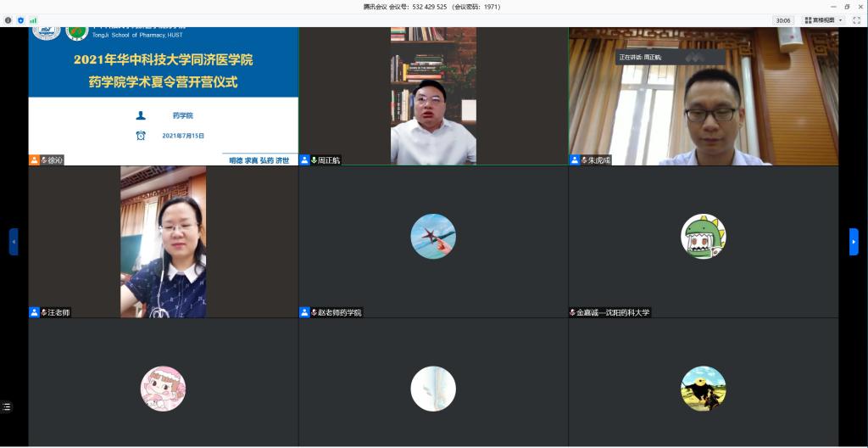Viewport: 868px width, 448px height.
Task: Click 汪老师's muted microphone icon
Action: pyautogui.click(x=44, y=312)
